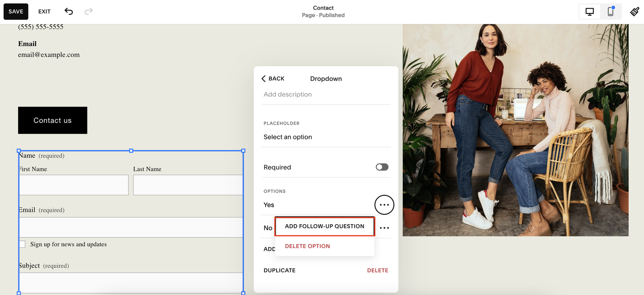Switch to desktop preview icon
Screen dimensions: 644x295
pos(589,12)
